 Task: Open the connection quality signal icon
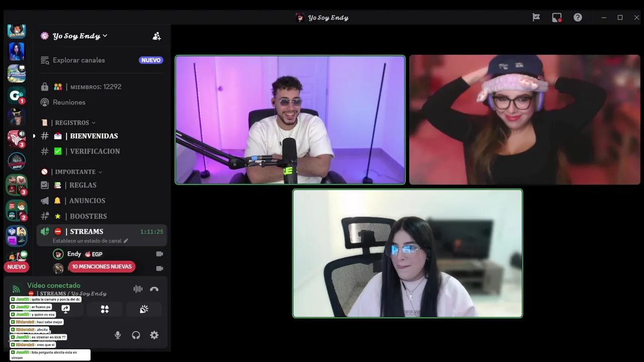click(x=16, y=289)
